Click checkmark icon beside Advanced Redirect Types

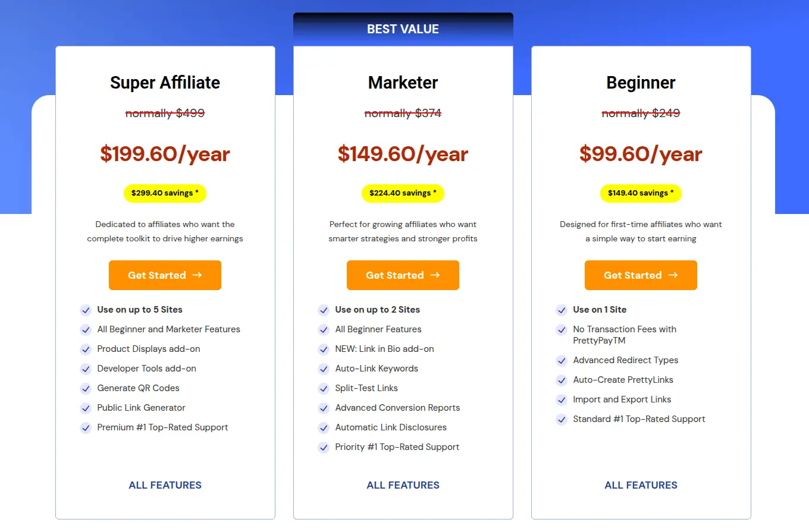[x=562, y=361]
